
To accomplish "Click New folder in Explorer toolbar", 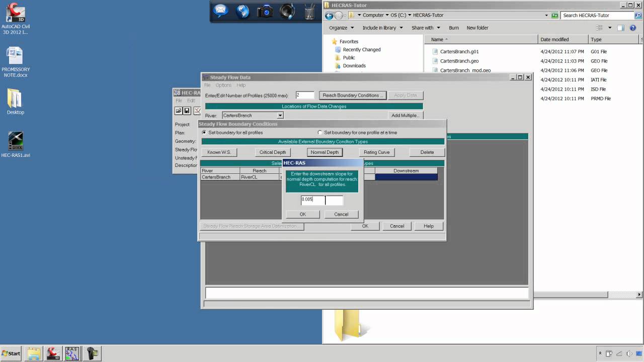I will click(x=477, y=28).
